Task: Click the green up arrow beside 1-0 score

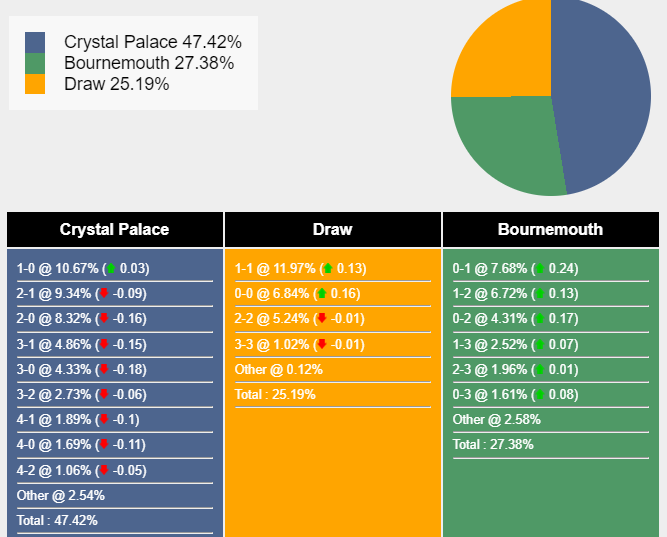Action: [111, 268]
